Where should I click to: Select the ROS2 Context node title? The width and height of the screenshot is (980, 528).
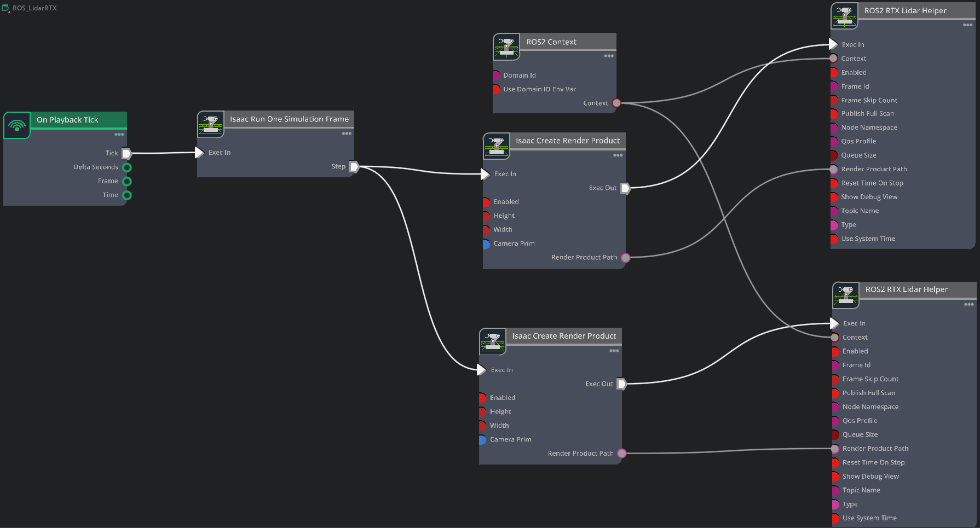(x=551, y=42)
